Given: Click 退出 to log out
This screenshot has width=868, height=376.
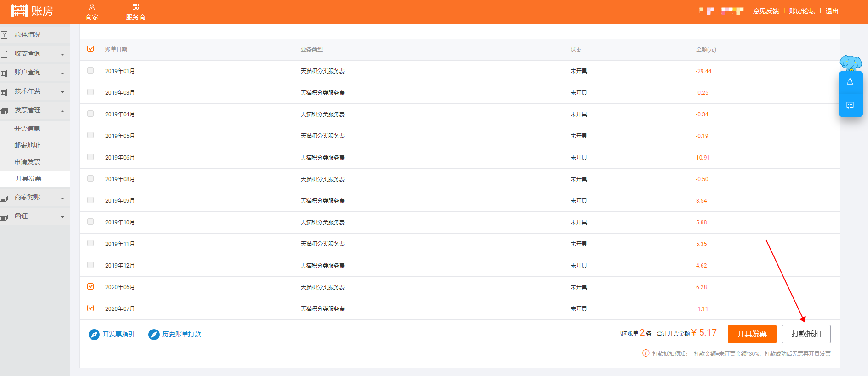Looking at the screenshot, I should (x=832, y=11).
